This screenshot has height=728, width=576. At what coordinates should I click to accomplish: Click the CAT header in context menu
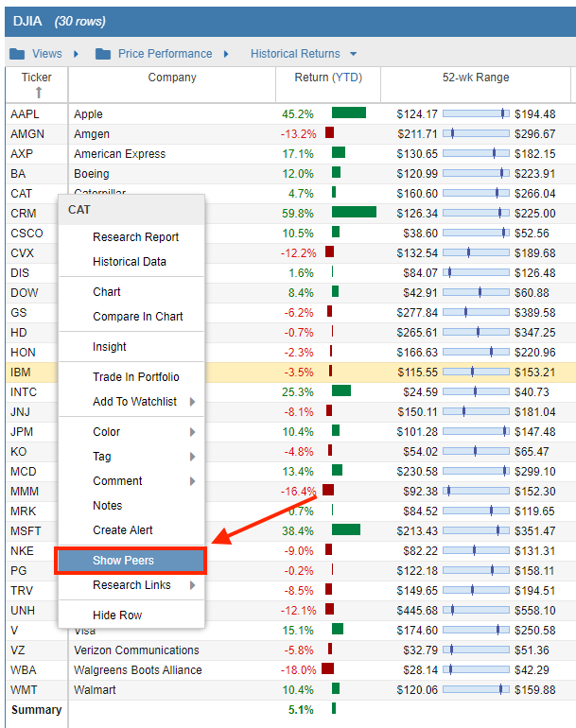(x=79, y=210)
